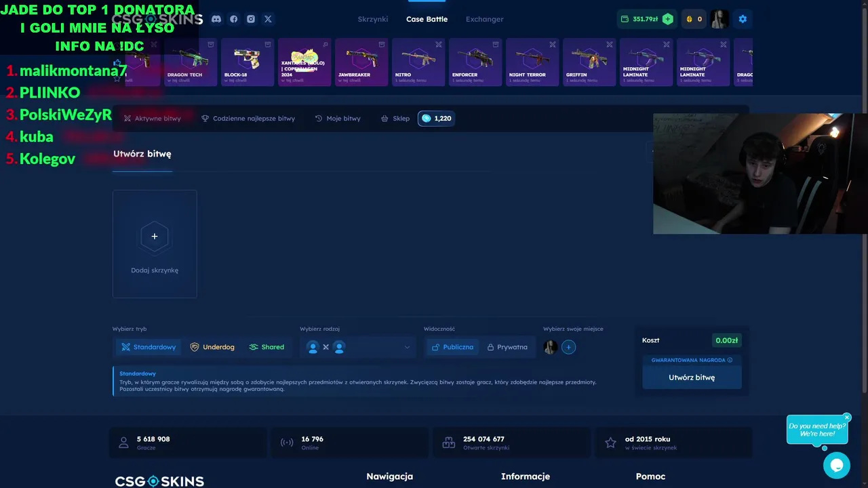Click the Nawigacja footer heading
The image size is (868, 488).
coord(390,476)
